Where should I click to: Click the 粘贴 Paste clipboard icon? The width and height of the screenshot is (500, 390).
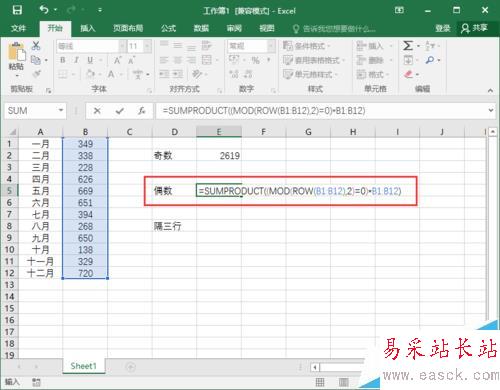click(16, 52)
